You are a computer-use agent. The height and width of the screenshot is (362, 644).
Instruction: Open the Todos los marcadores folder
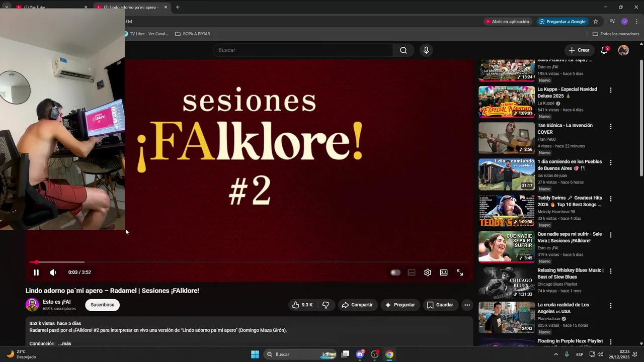point(616,34)
